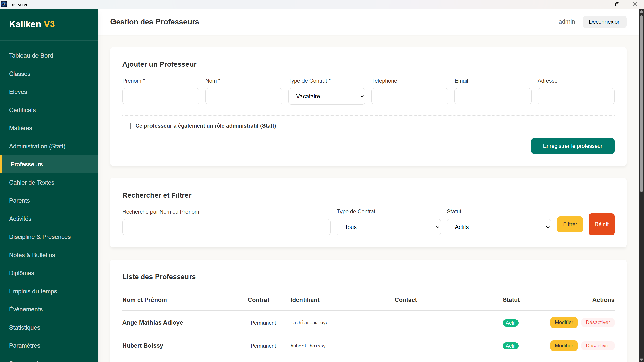Navigate to Tableau de Bord
The height and width of the screenshot is (362, 644).
[x=31, y=55]
